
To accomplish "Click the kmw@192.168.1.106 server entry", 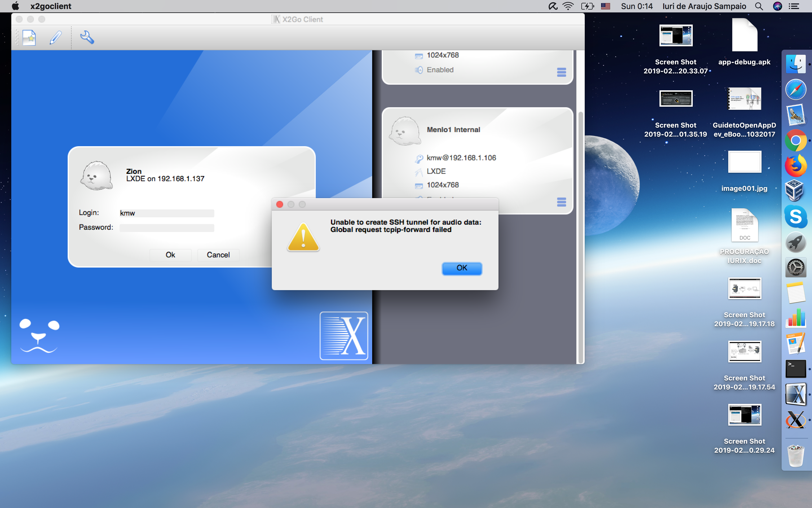I will [x=461, y=158].
